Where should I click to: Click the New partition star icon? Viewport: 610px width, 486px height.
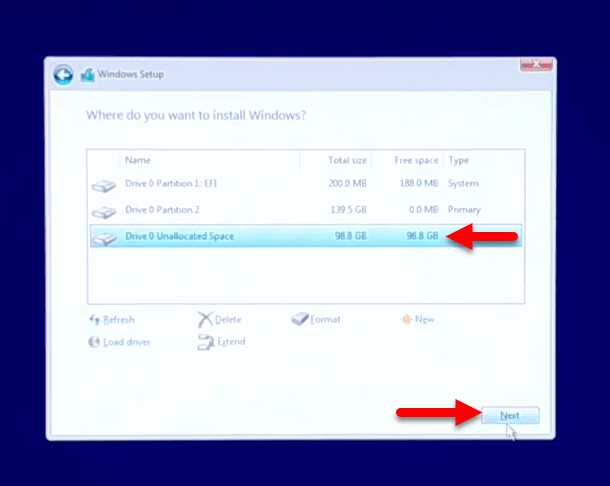pyautogui.click(x=407, y=319)
